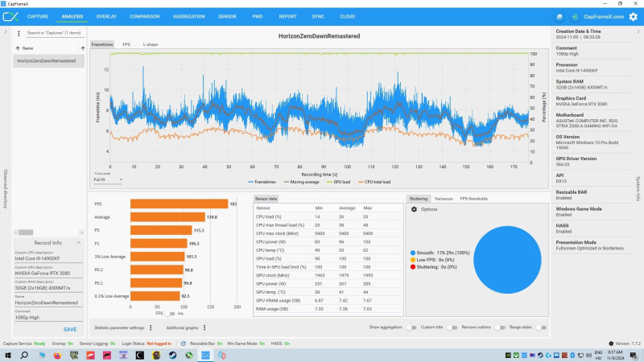The height and width of the screenshot is (362, 644).
Task: Switch to the COMPARISON tab
Action: tap(145, 17)
